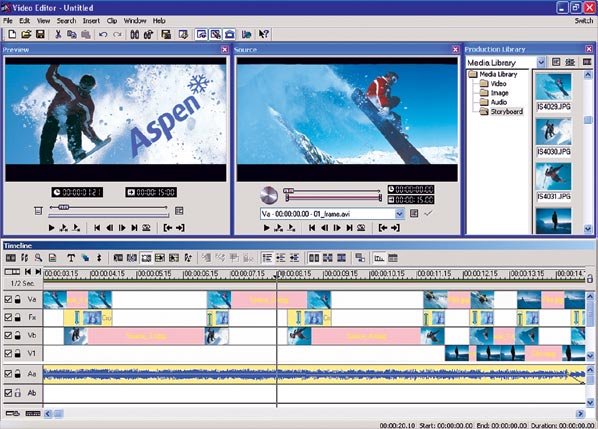Select the Audio folder in library

coord(494,102)
